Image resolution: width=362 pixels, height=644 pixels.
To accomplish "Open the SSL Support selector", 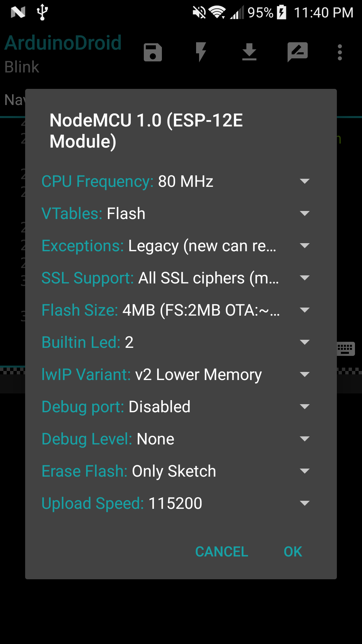I will tap(304, 278).
